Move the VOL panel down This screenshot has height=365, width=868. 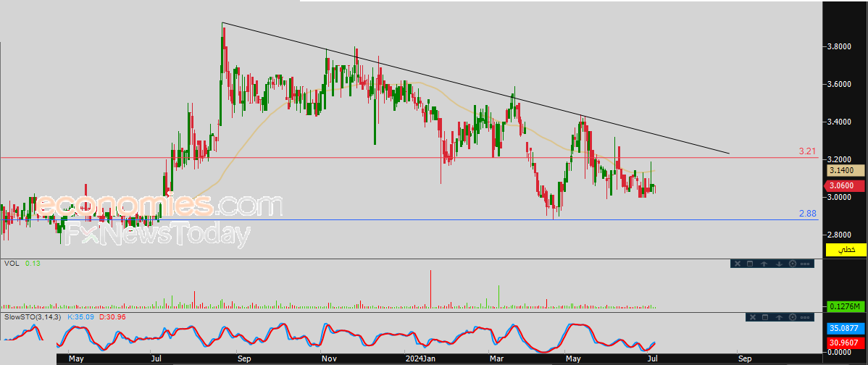[778, 264]
